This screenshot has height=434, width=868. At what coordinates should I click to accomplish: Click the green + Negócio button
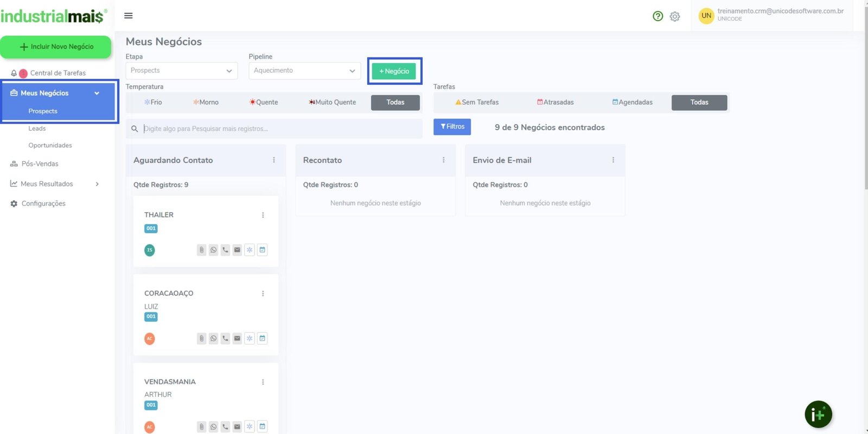point(394,71)
